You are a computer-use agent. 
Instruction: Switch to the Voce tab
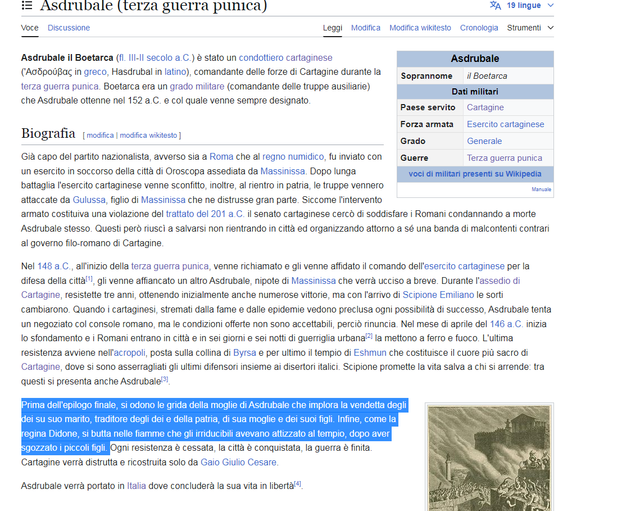[x=29, y=28]
